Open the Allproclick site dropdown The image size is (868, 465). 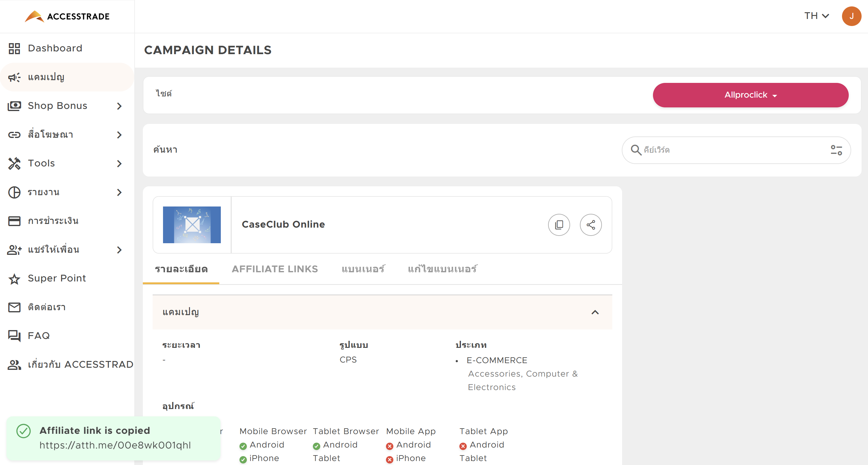[751, 95]
